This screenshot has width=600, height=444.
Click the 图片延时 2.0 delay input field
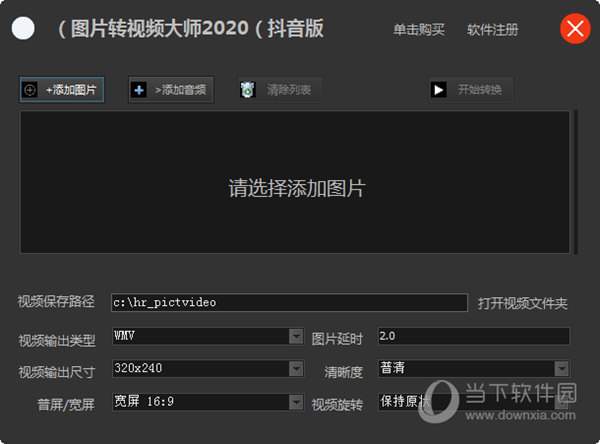click(474, 336)
